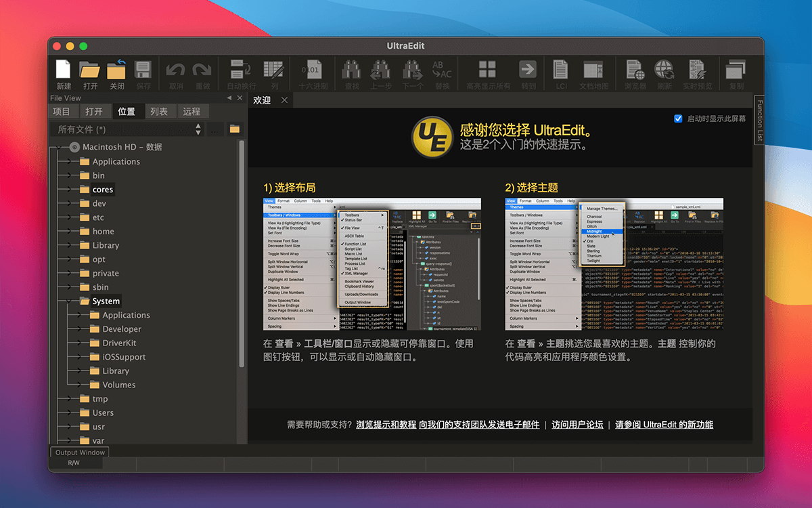Image resolution: width=812 pixels, height=508 pixels.
Task: Expand the home folder arrow
Action: click(x=70, y=232)
